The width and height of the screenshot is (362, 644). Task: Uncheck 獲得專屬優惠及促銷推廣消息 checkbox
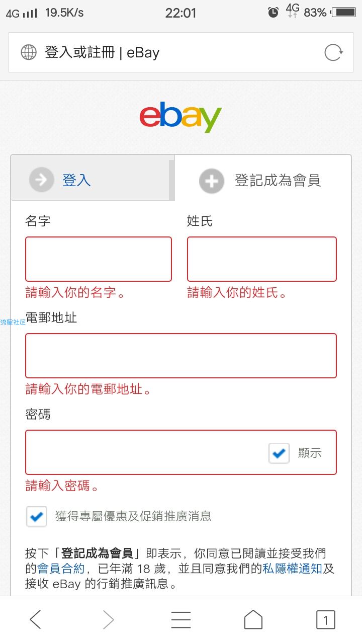tap(37, 516)
